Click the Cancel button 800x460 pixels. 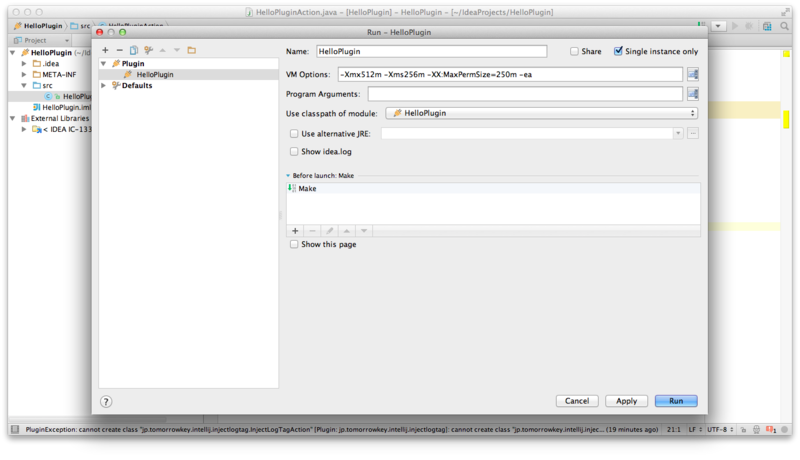tap(577, 401)
